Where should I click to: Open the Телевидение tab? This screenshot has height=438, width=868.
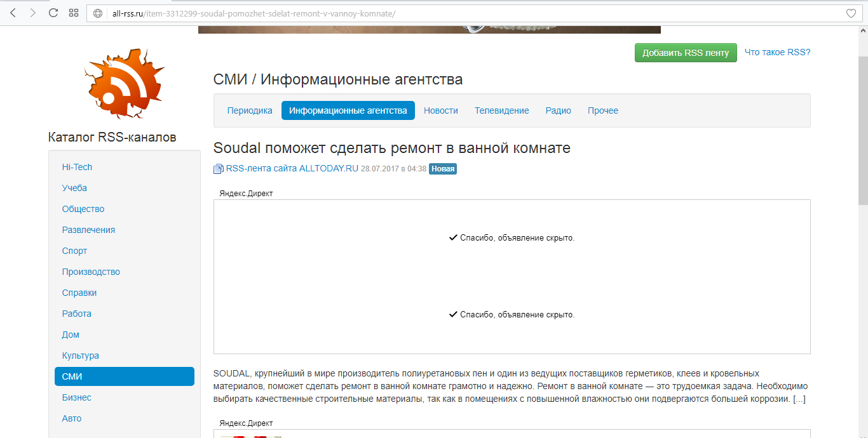click(x=502, y=110)
